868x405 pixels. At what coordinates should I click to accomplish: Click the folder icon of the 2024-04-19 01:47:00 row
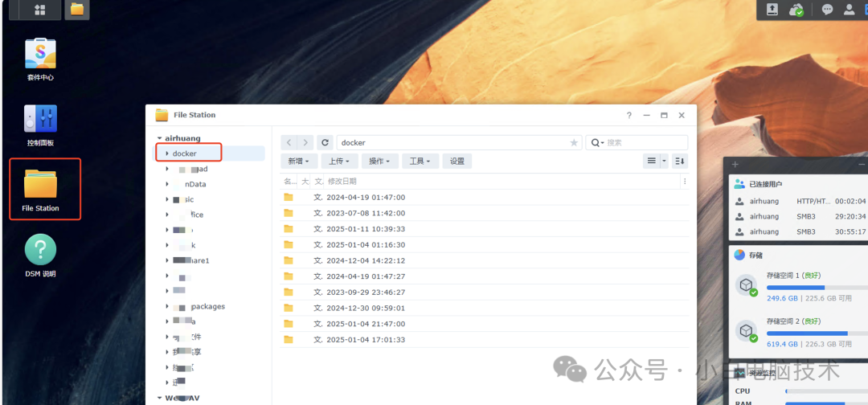click(x=289, y=197)
